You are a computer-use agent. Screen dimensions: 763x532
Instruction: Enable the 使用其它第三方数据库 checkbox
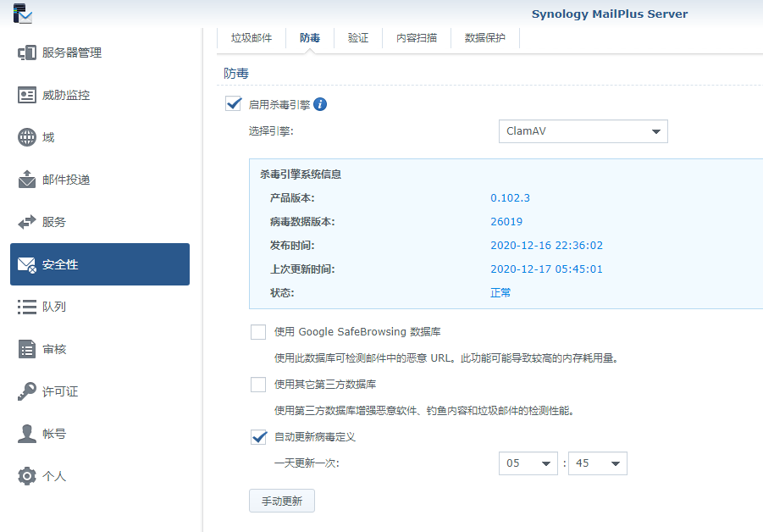(258, 385)
